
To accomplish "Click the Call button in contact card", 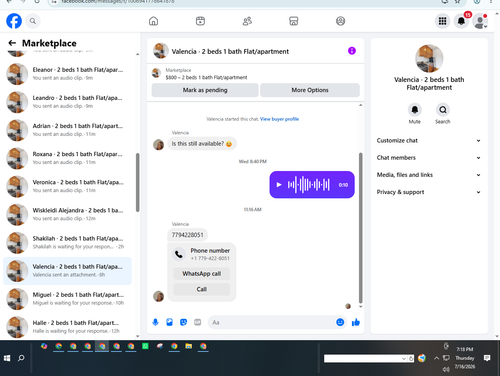I will coord(202,289).
